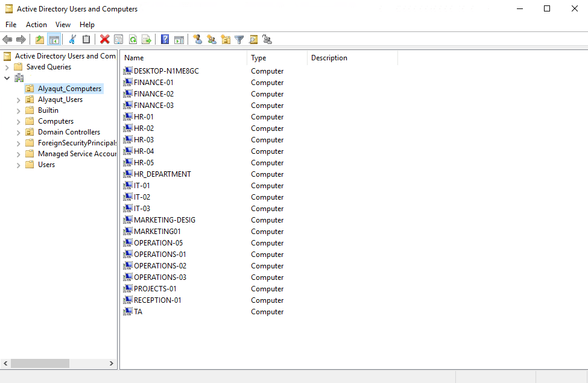
Task: Expand the Managed Service Accounts container
Action: point(18,154)
